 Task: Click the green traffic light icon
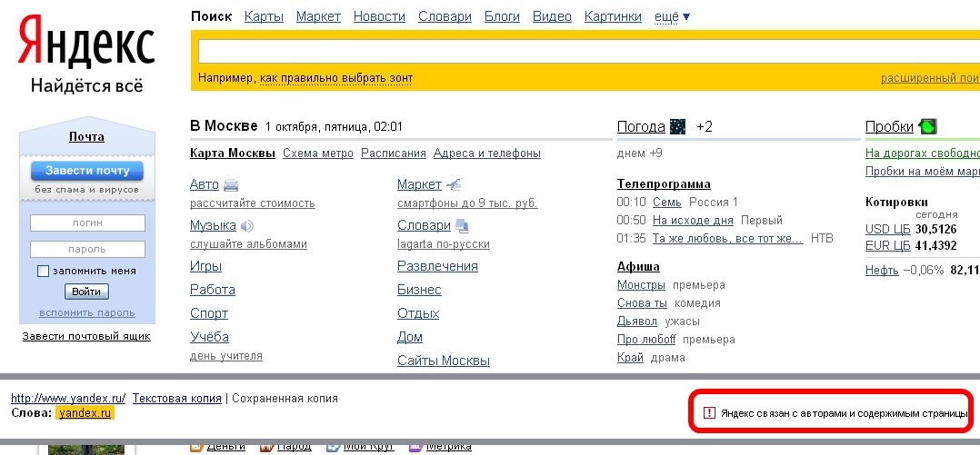pos(927,127)
